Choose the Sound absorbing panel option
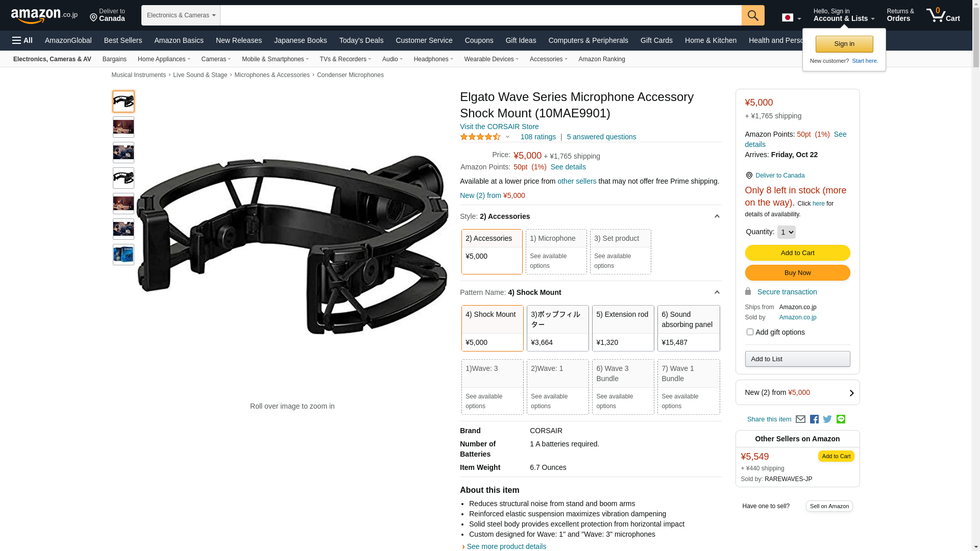Viewport: 980px width, 551px height. coord(689,329)
